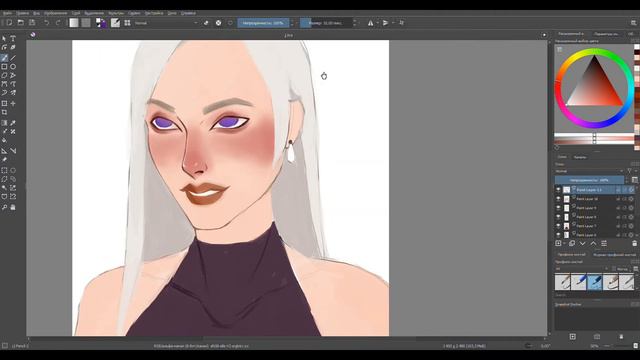640x360 pixels.
Task: Open zoom level dropdown in status bar
Action: point(596,346)
